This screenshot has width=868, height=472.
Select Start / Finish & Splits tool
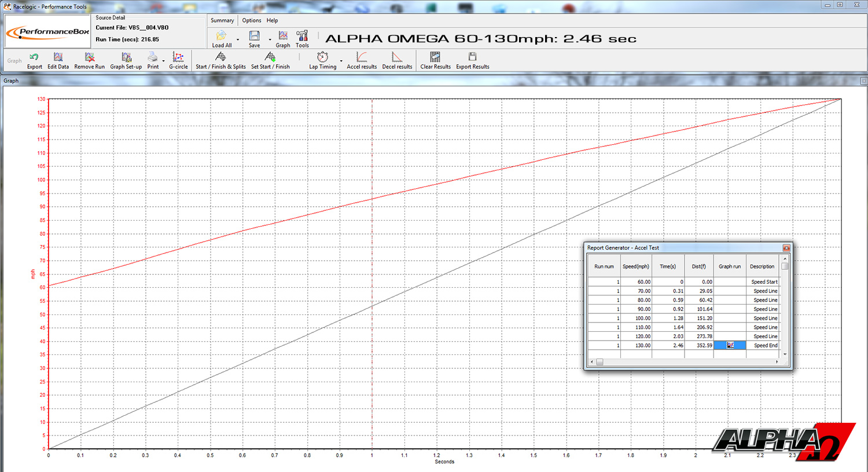click(x=220, y=61)
